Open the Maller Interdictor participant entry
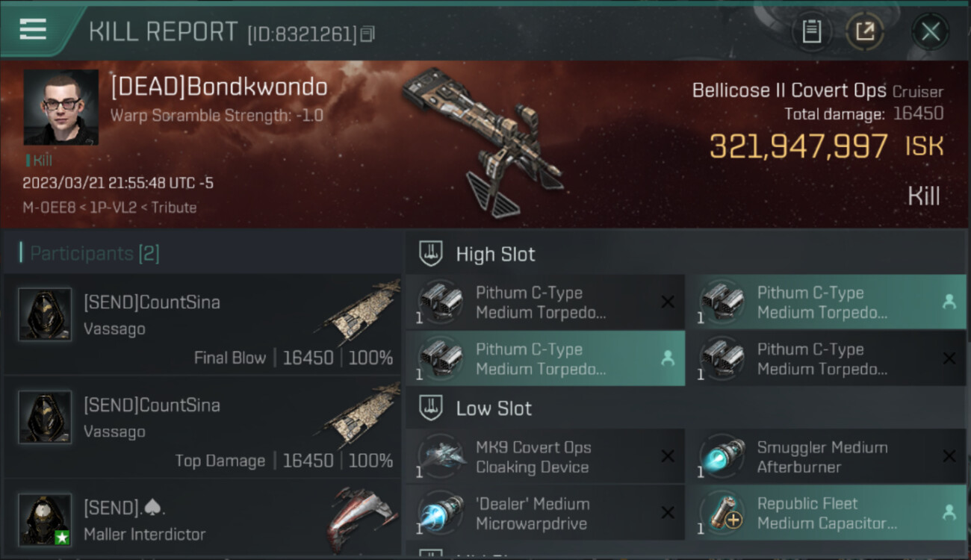This screenshot has width=971, height=560. pyautogui.click(x=202, y=519)
